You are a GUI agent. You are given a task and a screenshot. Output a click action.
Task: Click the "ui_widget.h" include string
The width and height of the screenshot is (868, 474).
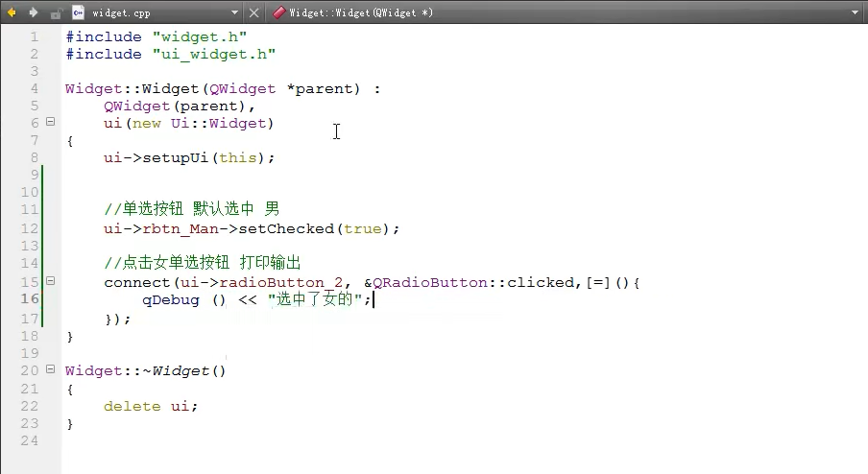click(x=214, y=54)
